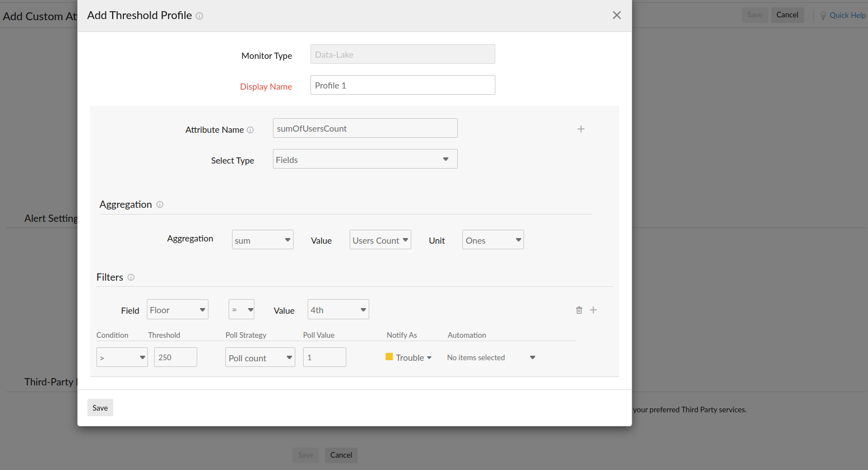The height and width of the screenshot is (470, 868).
Task: Click the Display Name field containing Profile 1
Action: 402,85
